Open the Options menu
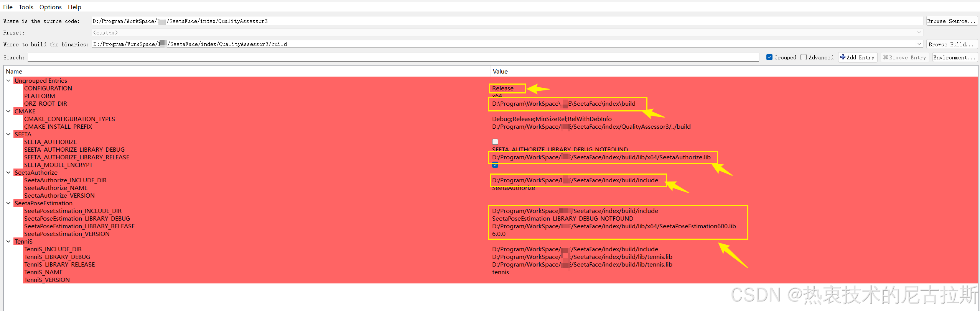 coord(51,7)
